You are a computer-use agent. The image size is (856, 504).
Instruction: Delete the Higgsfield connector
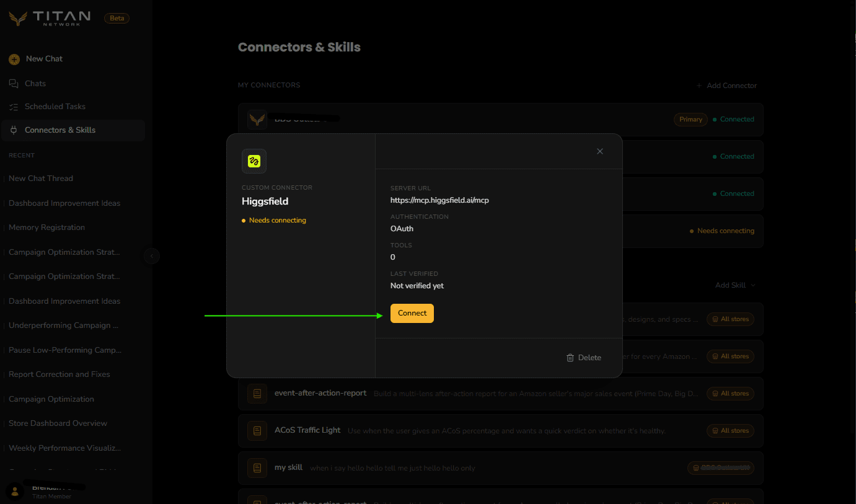(x=584, y=358)
